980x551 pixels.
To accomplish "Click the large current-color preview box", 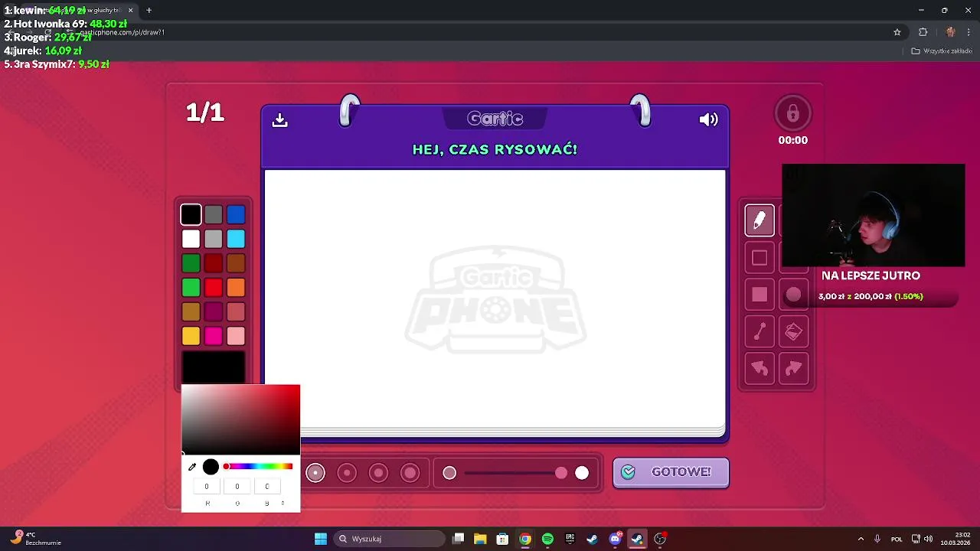I will click(x=214, y=367).
